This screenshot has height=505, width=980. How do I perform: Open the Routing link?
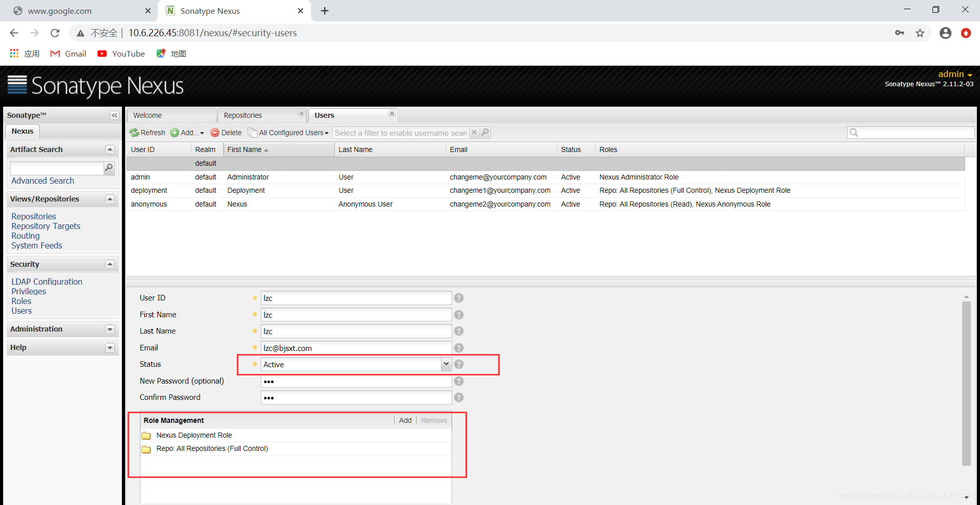(26, 236)
